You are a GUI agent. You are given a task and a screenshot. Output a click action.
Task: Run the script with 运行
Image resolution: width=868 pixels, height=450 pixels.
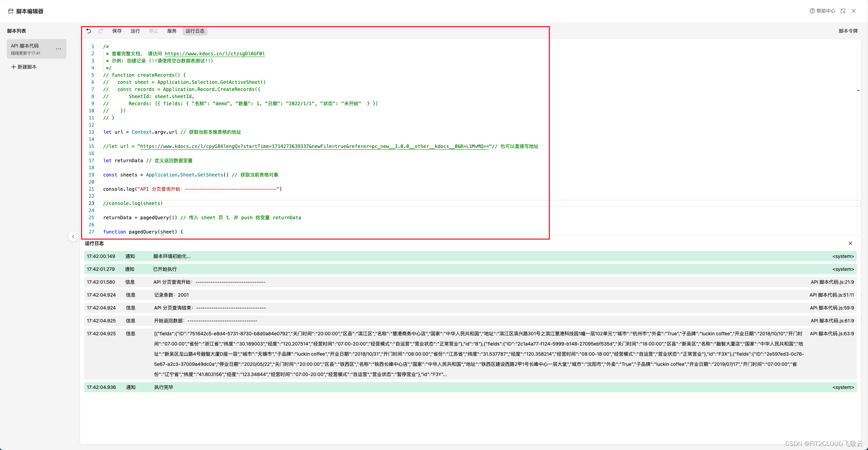tap(135, 31)
